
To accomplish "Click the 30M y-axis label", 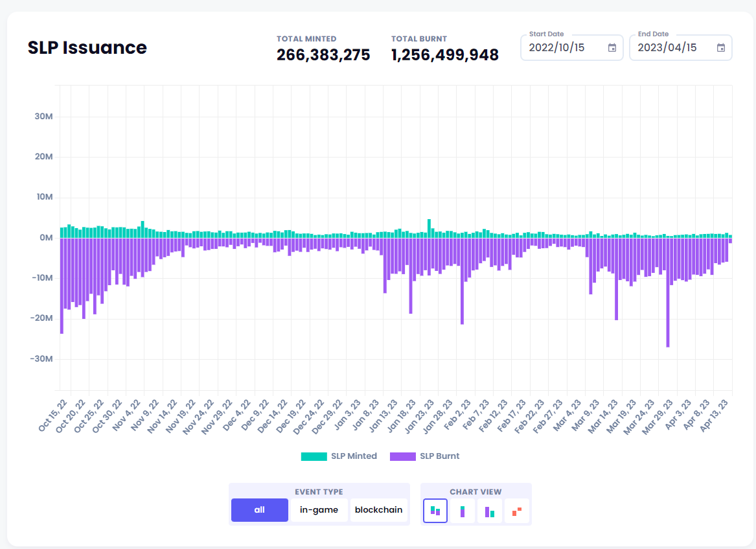I will [43, 116].
